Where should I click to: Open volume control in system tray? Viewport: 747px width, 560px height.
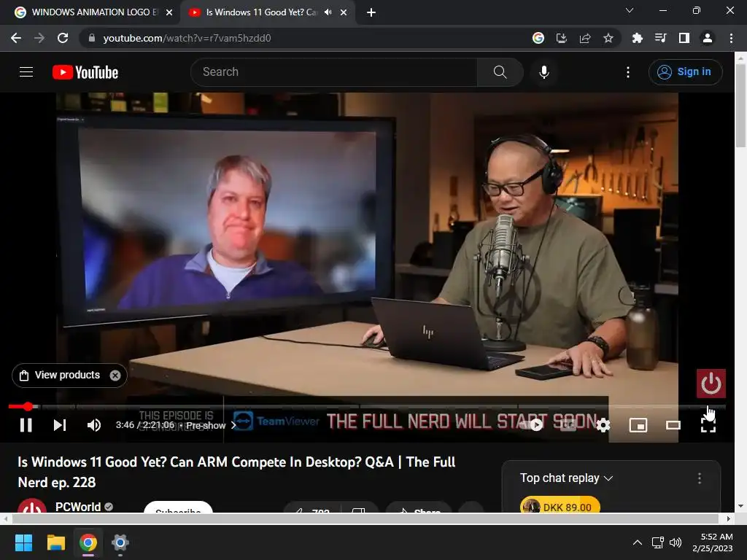coord(676,542)
